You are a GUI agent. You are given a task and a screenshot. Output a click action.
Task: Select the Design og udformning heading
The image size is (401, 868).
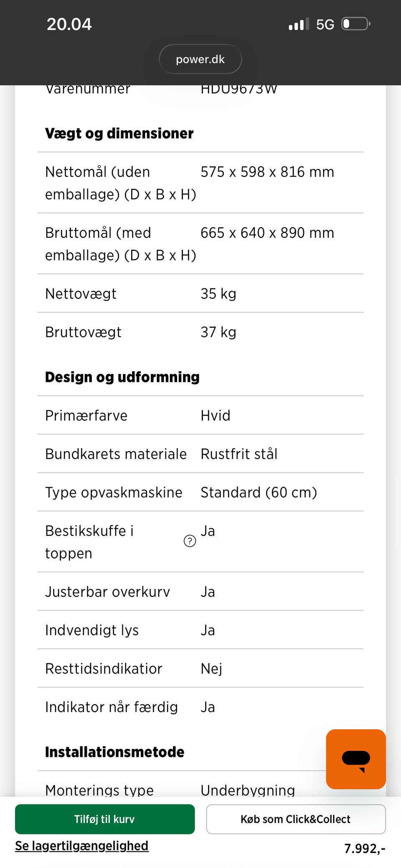click(x=122, y=377)
